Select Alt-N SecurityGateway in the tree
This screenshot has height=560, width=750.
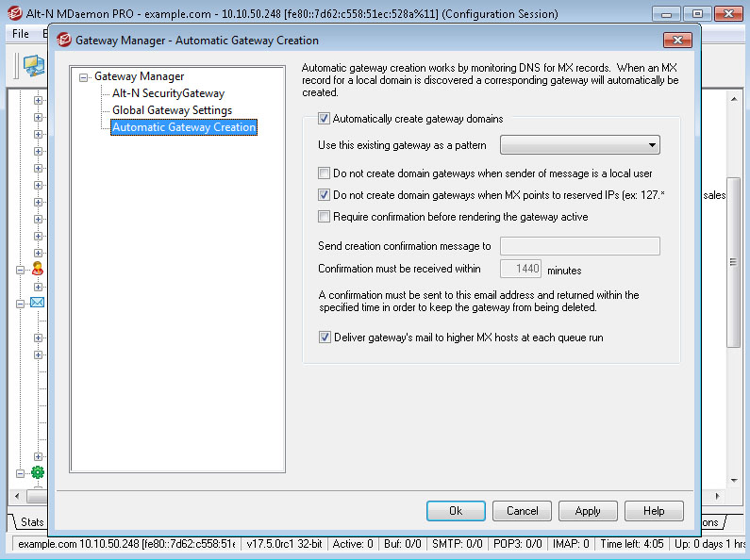pos(168,93)
